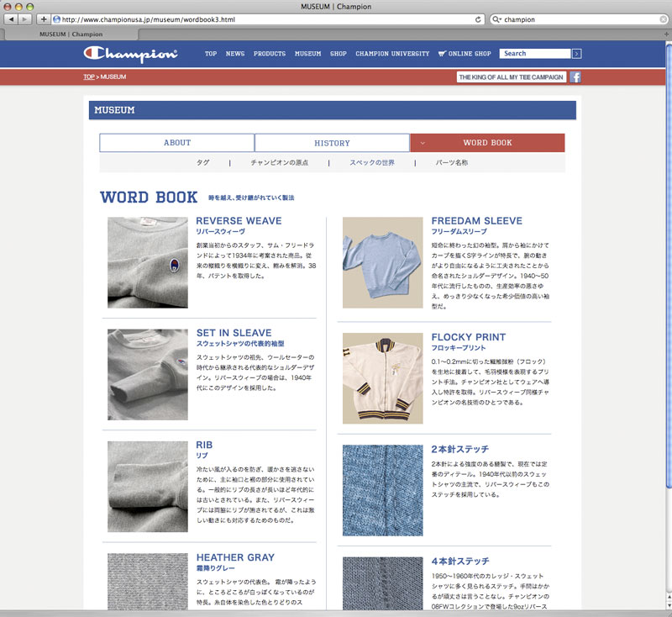
Task: Click the TOP breadcrumb link
Action: [88, 76]
